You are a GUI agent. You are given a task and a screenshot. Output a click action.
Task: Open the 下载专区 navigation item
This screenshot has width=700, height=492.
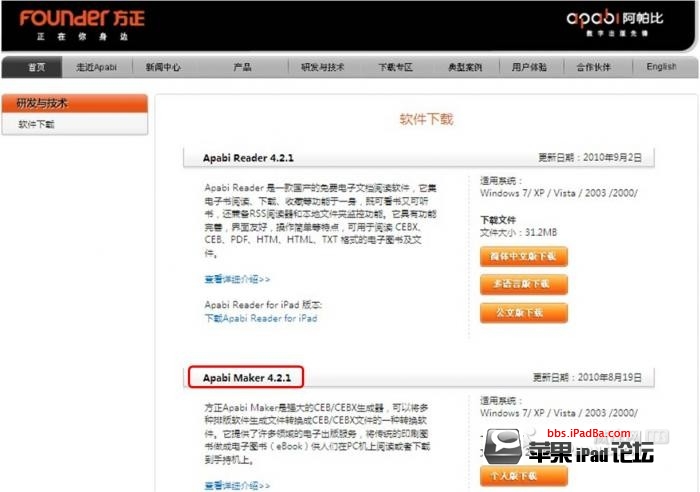click(x=396, y=67)
